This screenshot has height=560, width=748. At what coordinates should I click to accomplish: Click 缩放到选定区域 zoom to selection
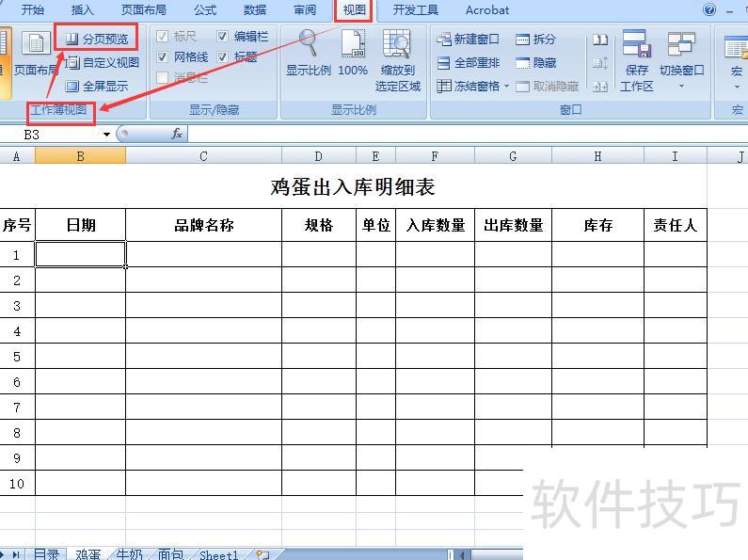398,61
